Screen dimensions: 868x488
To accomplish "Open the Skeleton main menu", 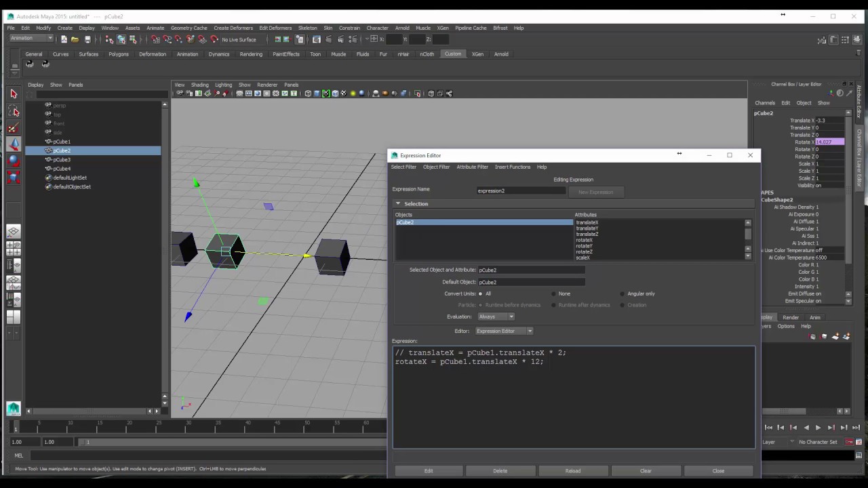I will [x=307, y=28].
